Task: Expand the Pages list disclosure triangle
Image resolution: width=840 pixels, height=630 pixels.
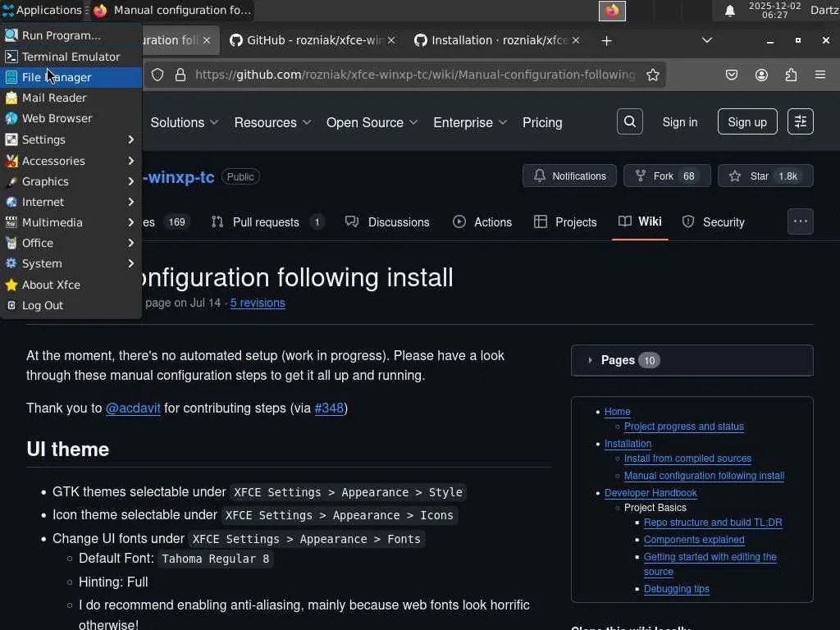Action: coord(590,360)
